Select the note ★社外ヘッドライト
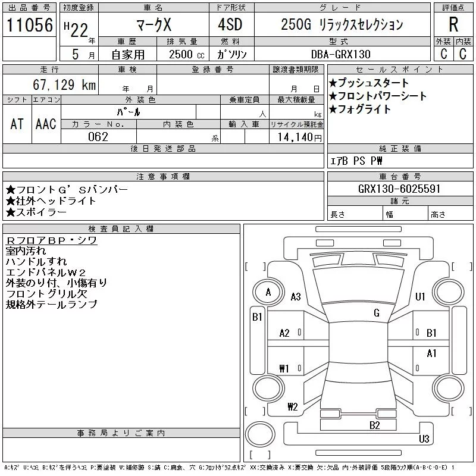 [51, 201]
